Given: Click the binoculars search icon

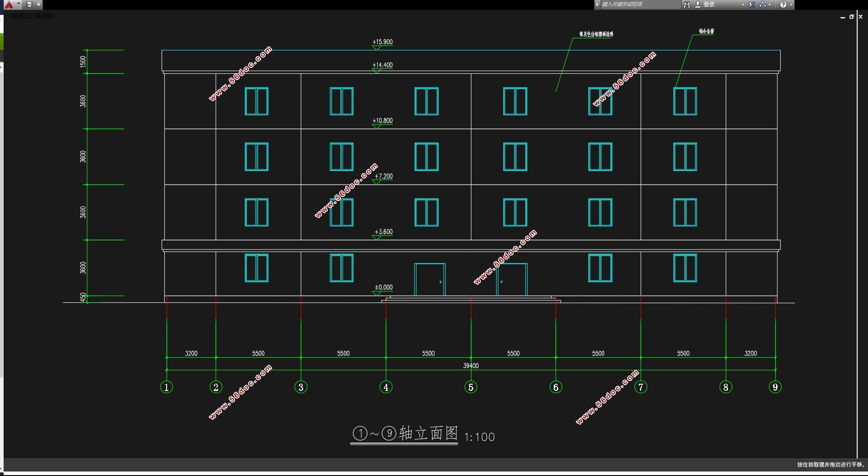Looking at the screenshot, I should [687, 4].
